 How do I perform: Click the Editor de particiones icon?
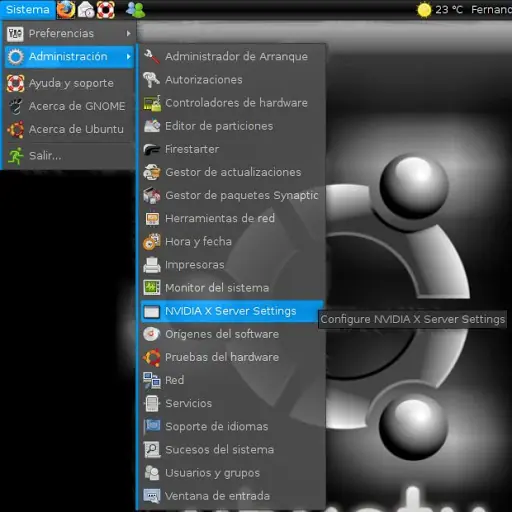[152, 126]
